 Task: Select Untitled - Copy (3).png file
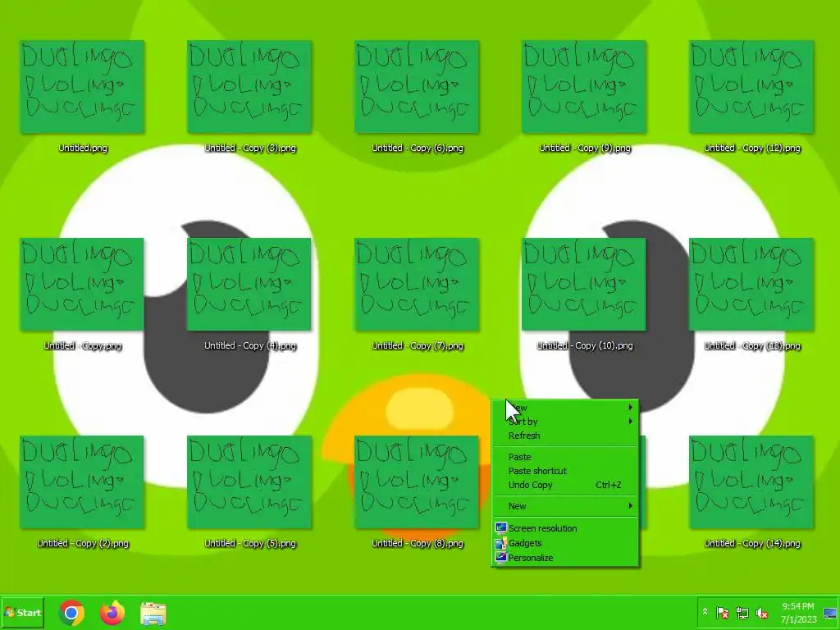[x=249, y=97]
